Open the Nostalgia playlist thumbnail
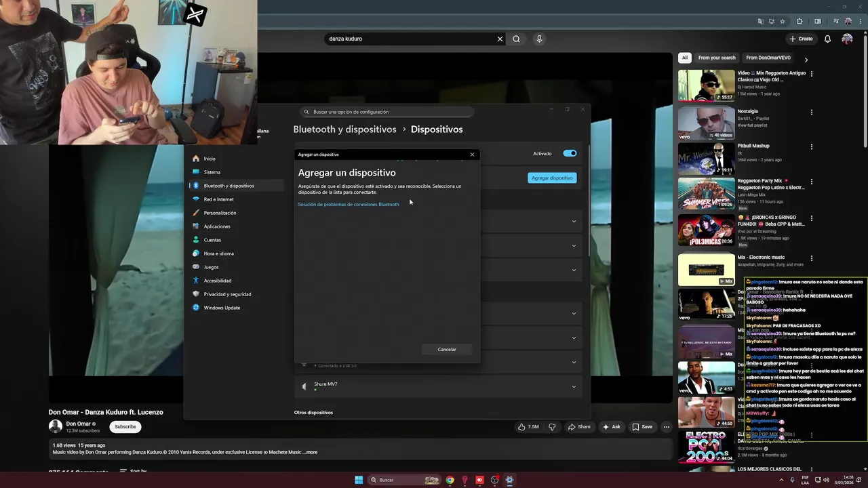 click(x=707, y=123)
